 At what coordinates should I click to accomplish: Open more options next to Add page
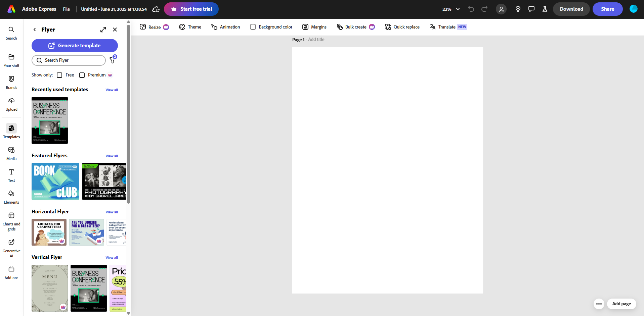pyautogui.click(x=599, y=304)
